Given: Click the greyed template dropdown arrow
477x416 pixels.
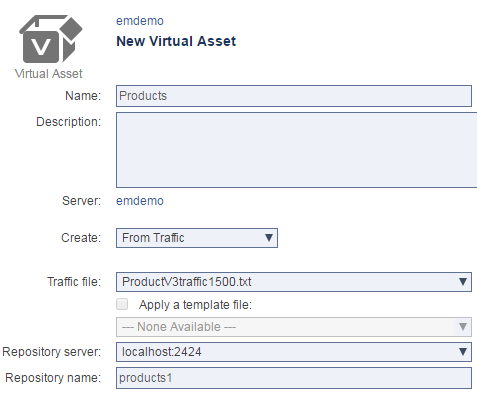Looking at the screenshot, I should tap(463, 327).
